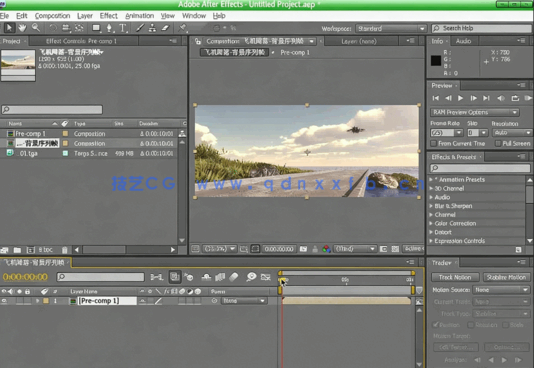
Task: Select the Puppet Pin tool
Action: [x=182, y=28]
